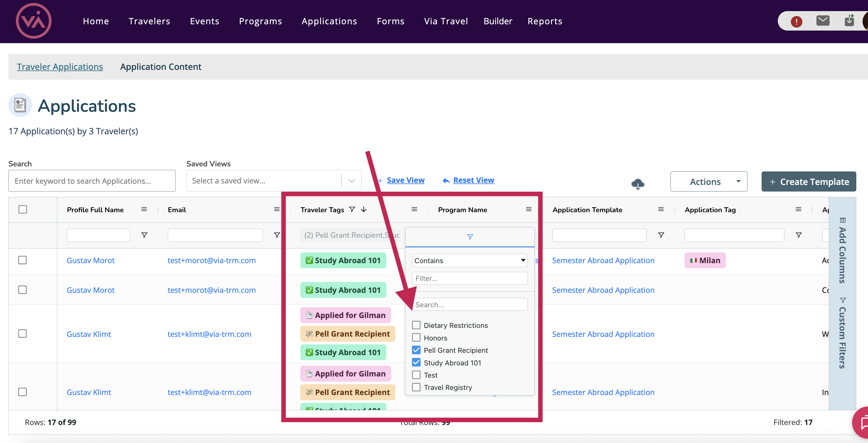Screen dimensions: 868x443
Task: Check the Honors tag option
Action: point(416,337)
